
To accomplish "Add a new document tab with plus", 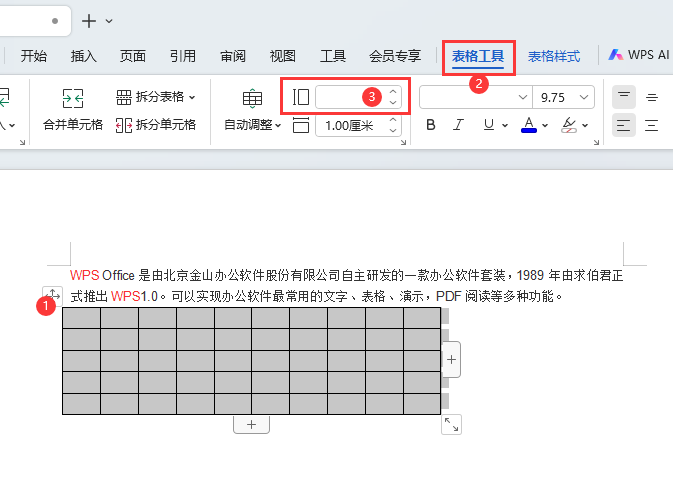I will tap(89, 21).
